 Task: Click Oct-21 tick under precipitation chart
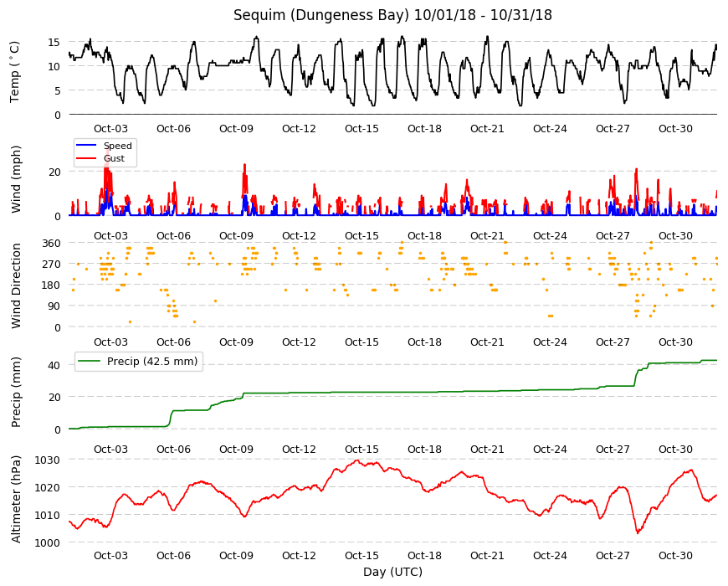click(487, 449)
